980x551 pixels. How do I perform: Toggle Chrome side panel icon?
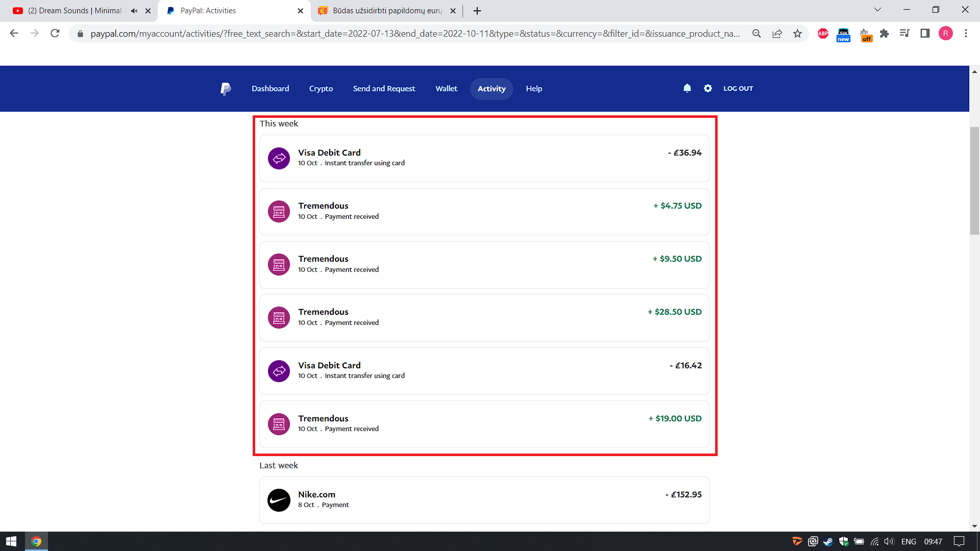(x=925, y=34)
